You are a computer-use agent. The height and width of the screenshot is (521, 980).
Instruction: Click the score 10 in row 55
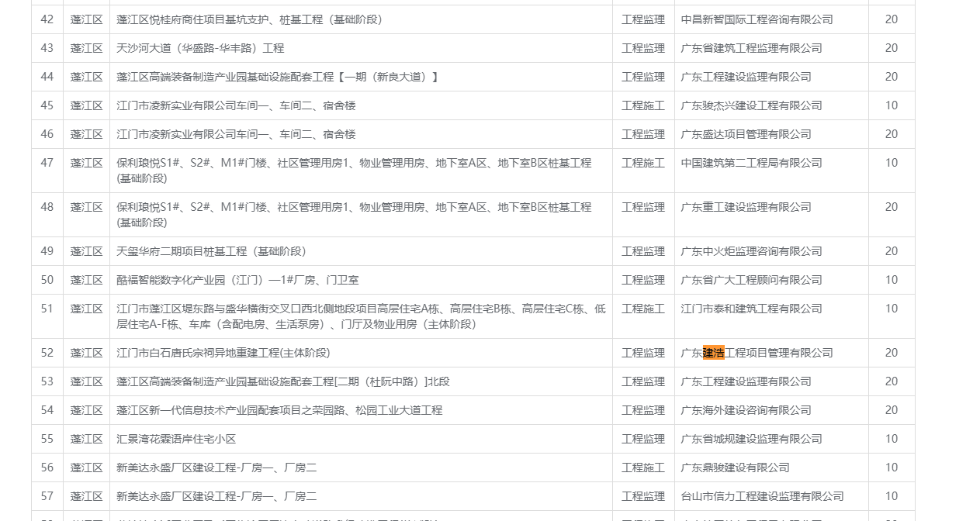[x=892, y=439]
